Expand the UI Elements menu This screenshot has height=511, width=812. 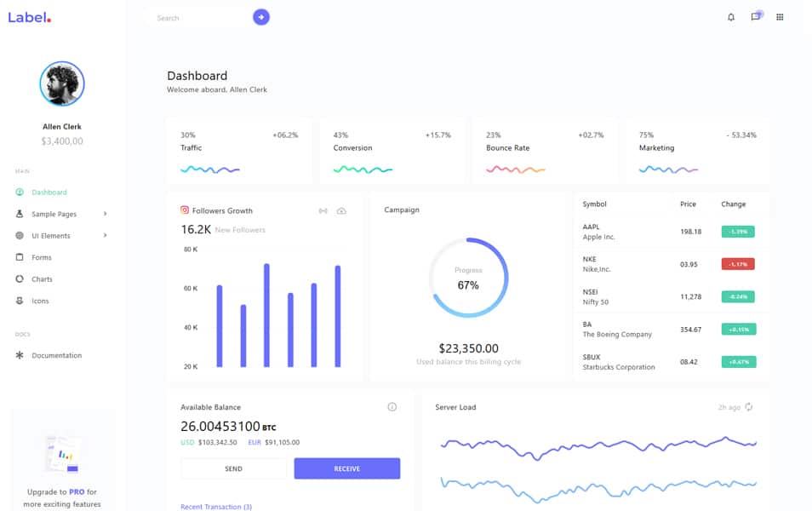(x=49, y=235)
